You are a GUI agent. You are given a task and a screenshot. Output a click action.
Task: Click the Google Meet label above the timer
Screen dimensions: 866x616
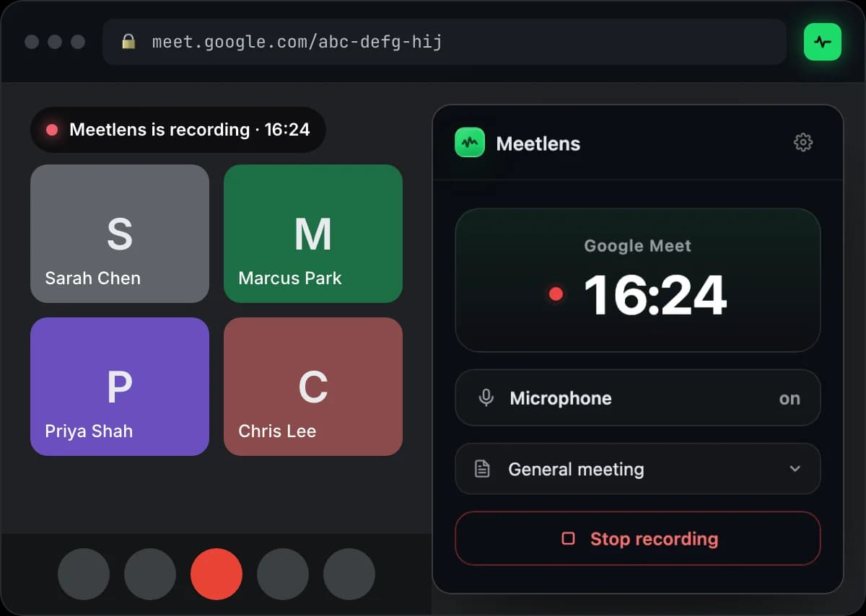point(638,246)
